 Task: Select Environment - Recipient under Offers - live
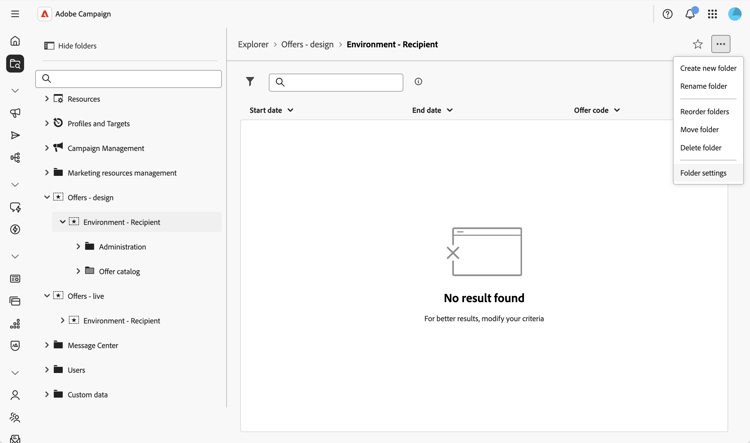point(121,321)
